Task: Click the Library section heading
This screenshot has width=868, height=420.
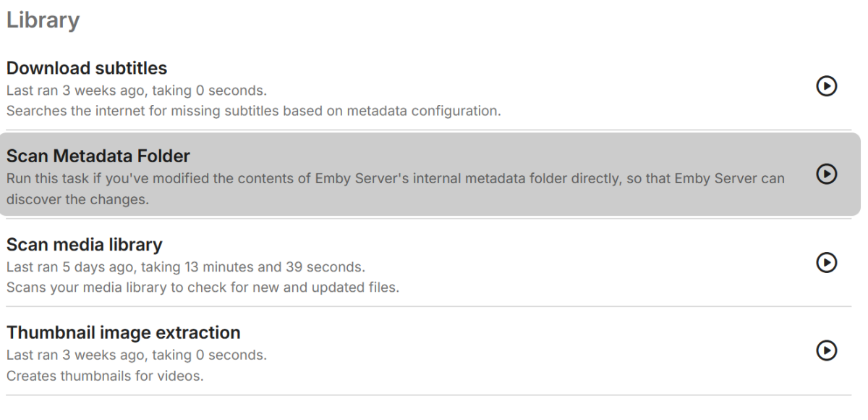Action: click(x=43, y=21)
